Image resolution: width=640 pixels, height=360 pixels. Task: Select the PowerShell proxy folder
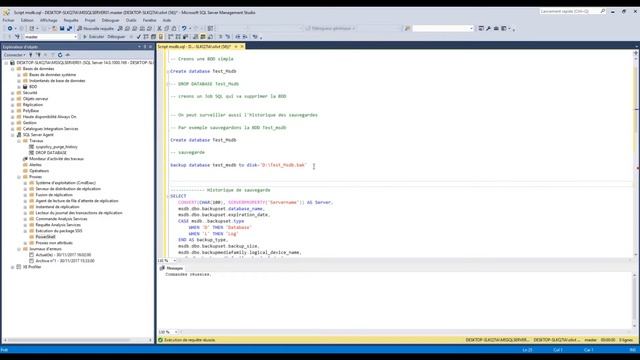[45, 237]
